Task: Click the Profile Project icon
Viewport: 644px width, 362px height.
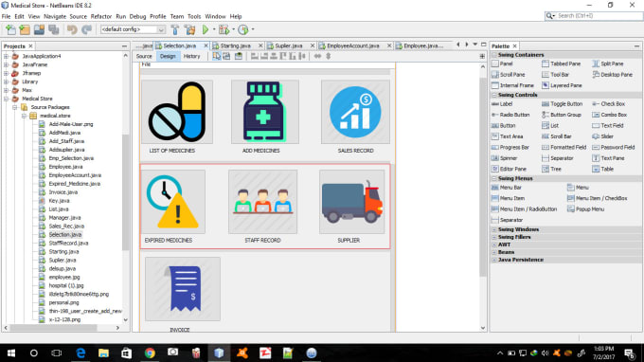Action: click(243, 29)
